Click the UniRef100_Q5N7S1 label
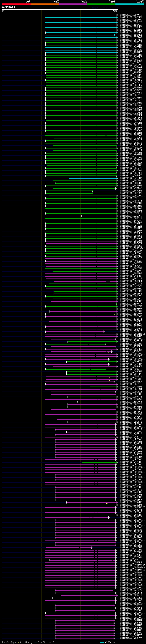Viewport: 146px width, 644px height. click(131, 377)
